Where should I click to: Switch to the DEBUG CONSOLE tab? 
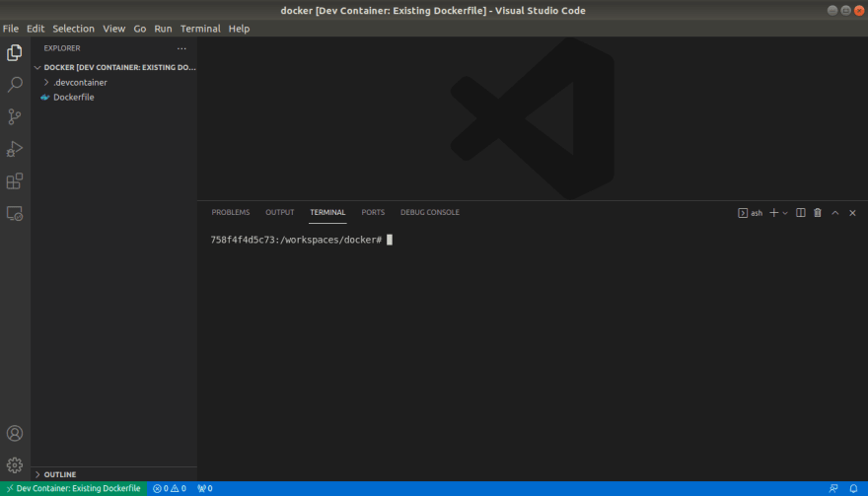pos(430,213)
